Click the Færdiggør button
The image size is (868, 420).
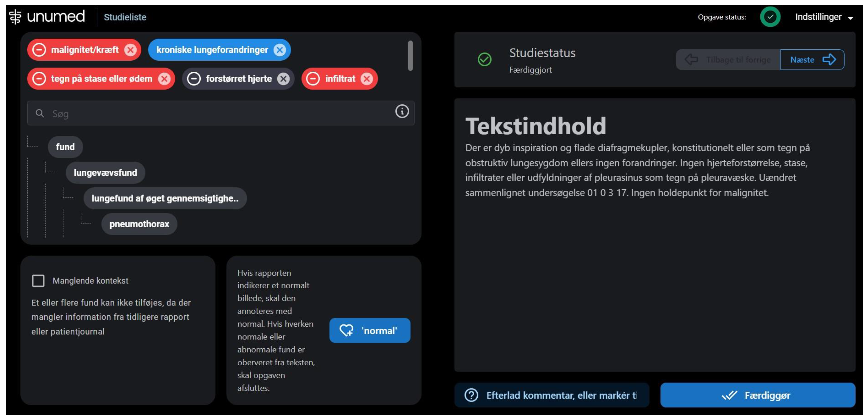point(757,395)
